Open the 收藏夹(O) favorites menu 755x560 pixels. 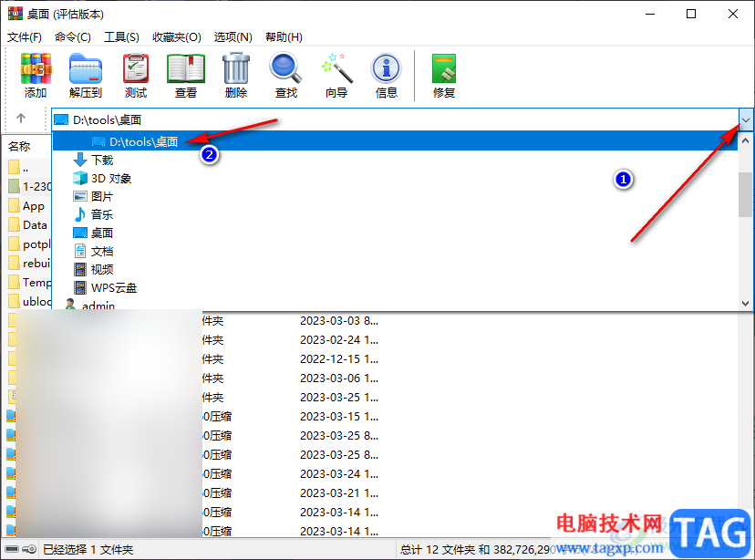tap(177, 37)
